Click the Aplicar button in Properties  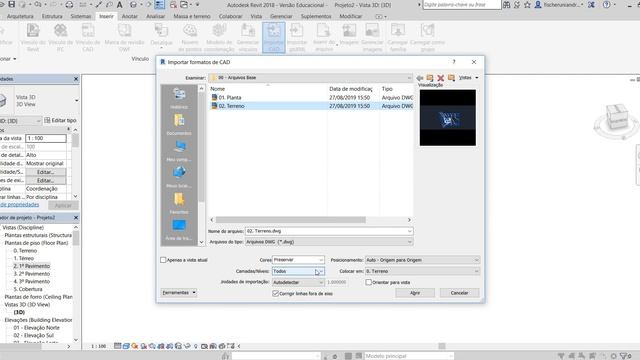tap(63, 205)
